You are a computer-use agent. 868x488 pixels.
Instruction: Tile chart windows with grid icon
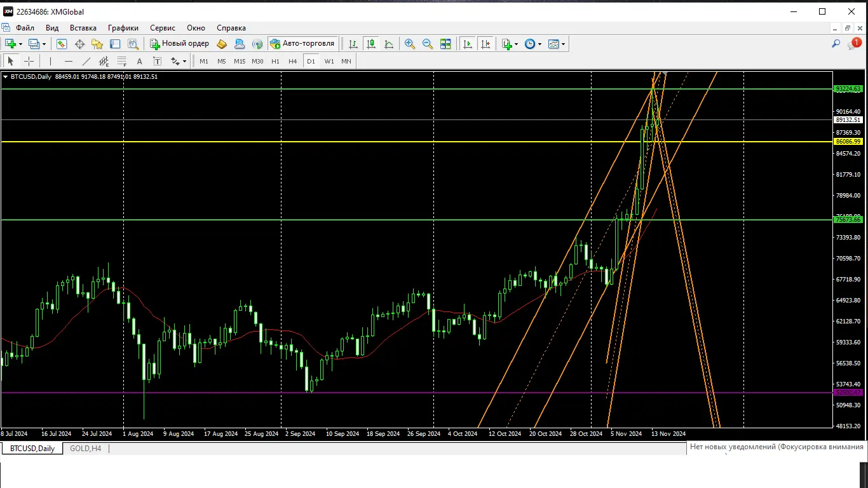click(x=445, y=44)
